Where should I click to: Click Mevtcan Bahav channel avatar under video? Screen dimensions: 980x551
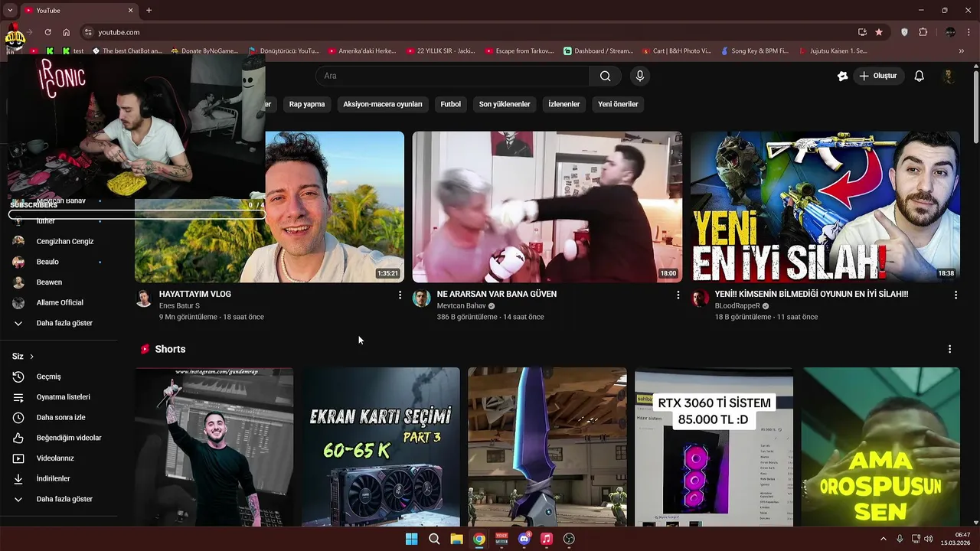pos(422,298)
